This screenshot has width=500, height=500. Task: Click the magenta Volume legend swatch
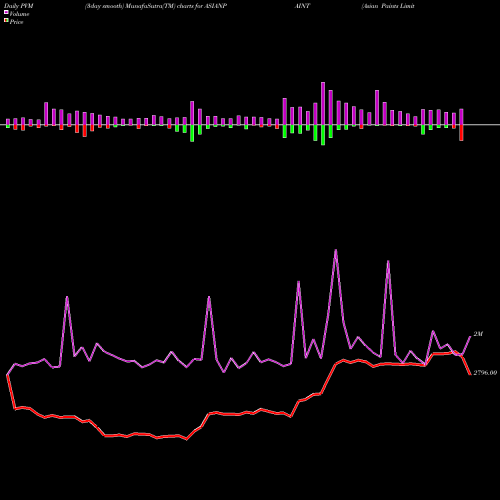(6, 13)
